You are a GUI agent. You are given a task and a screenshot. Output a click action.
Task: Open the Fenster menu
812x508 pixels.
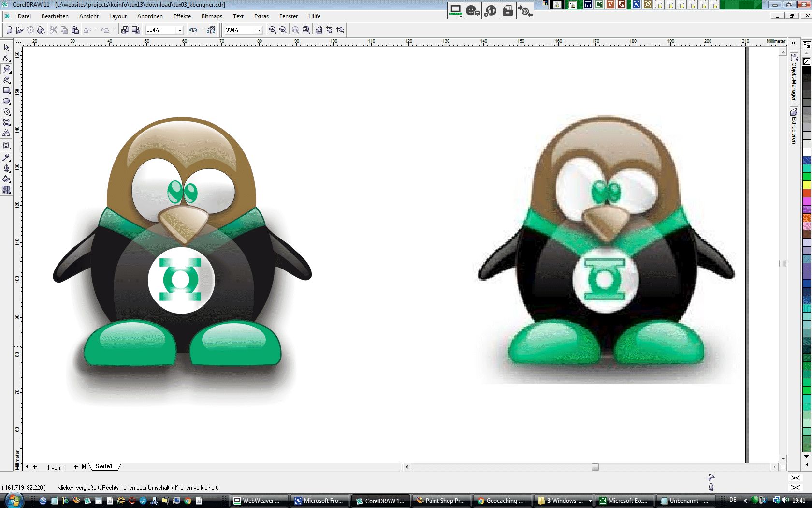pyautogui.click(x=289, y=16)
